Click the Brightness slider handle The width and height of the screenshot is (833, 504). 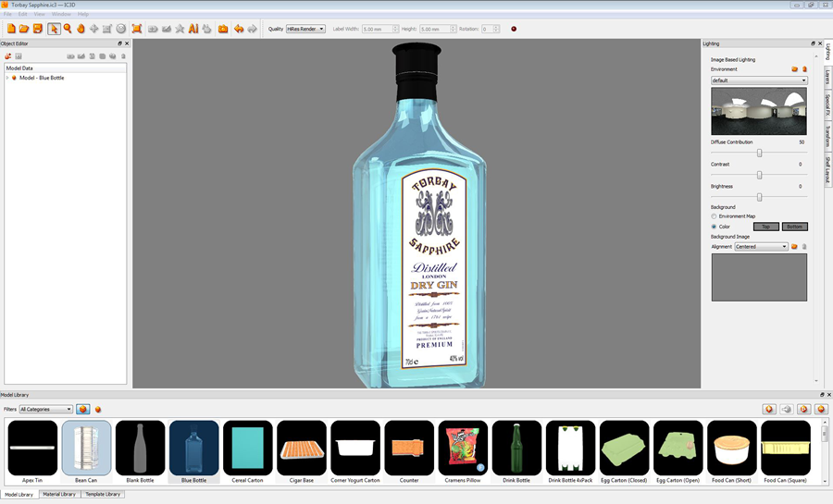pos(760,197)
